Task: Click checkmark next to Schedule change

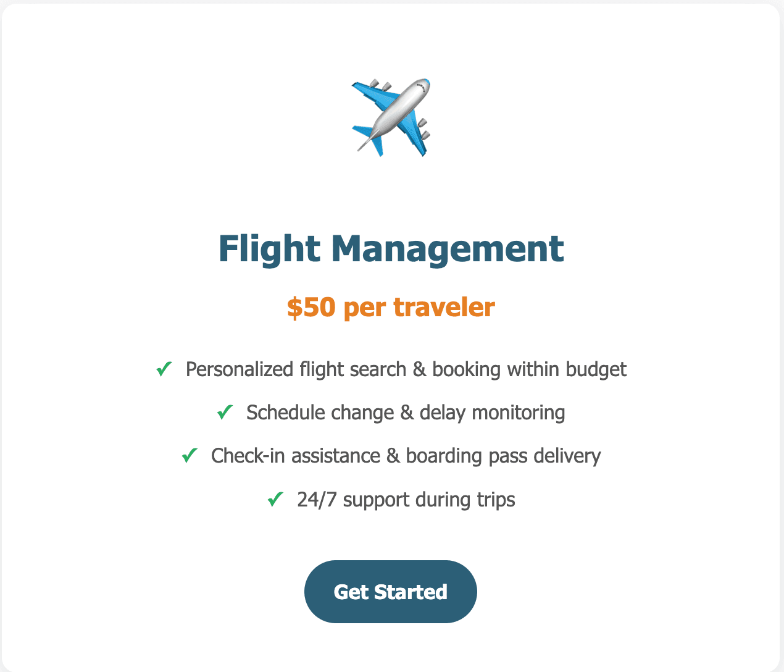Action: point(224,413)
